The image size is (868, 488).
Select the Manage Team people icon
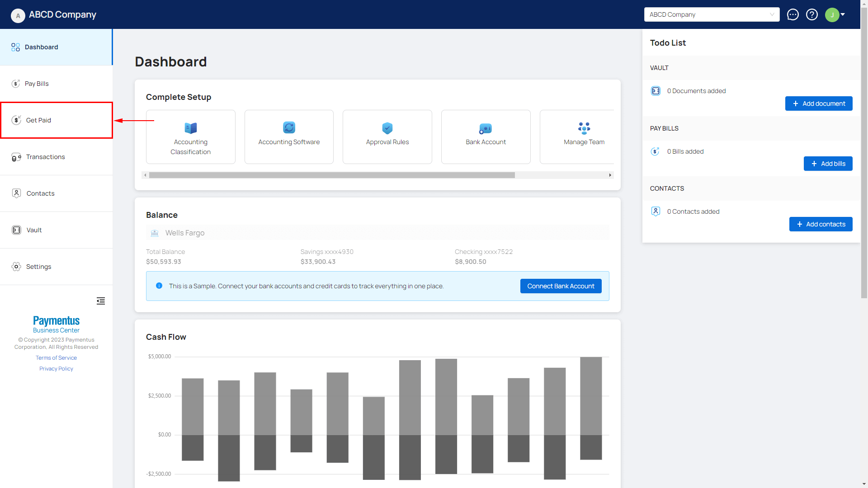[x=584, y=128]
